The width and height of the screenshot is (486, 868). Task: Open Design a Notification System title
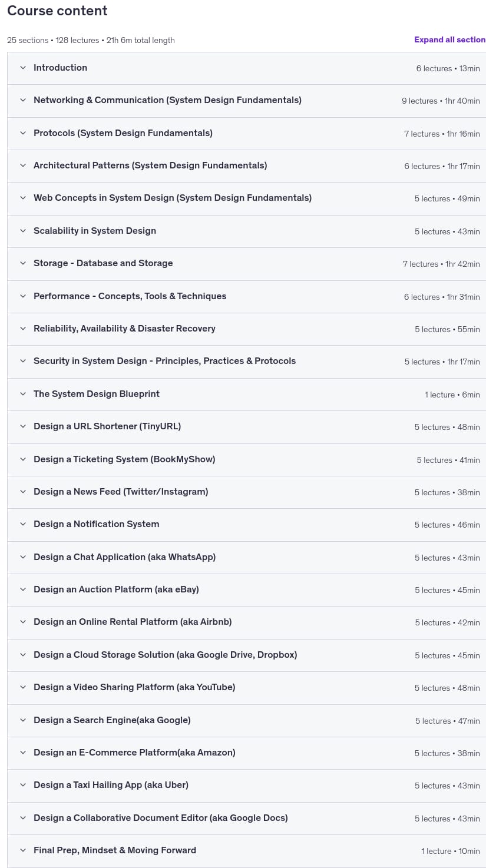click(x=97, y=524)
